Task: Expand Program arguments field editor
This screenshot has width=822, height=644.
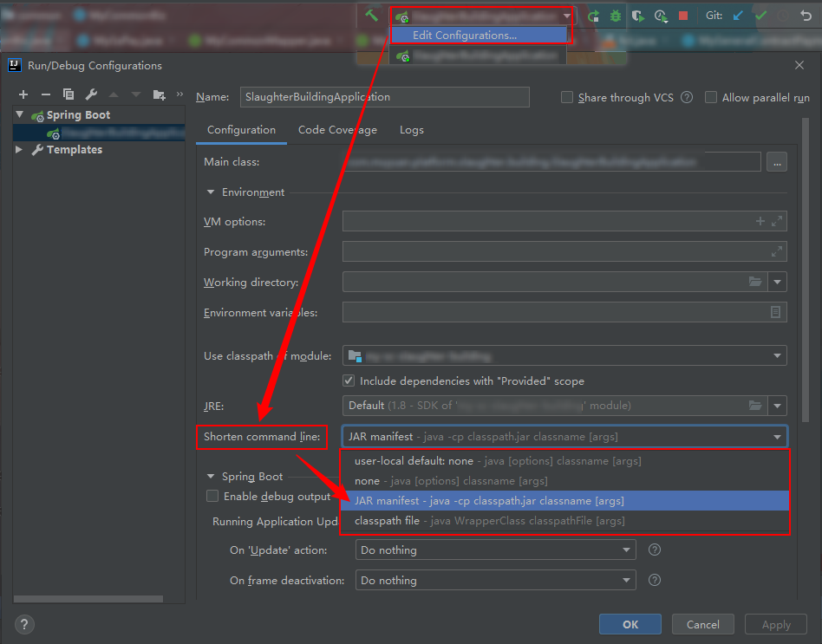Action: pos(776,251)
